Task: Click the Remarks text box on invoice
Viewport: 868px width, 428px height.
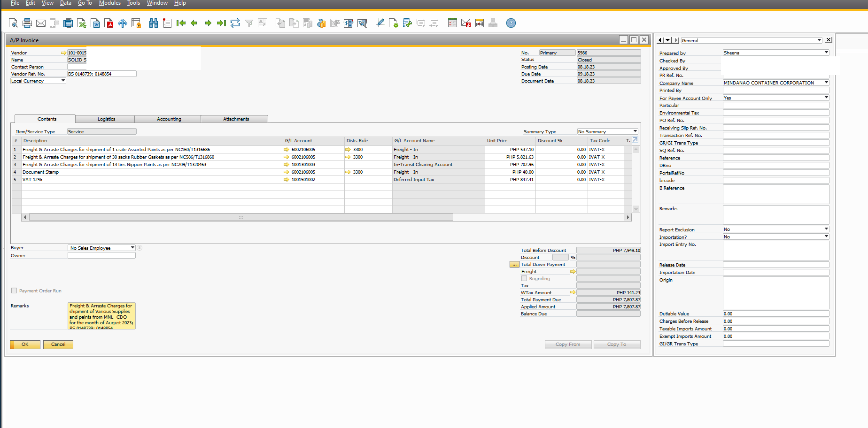Action: pos(101,316)
